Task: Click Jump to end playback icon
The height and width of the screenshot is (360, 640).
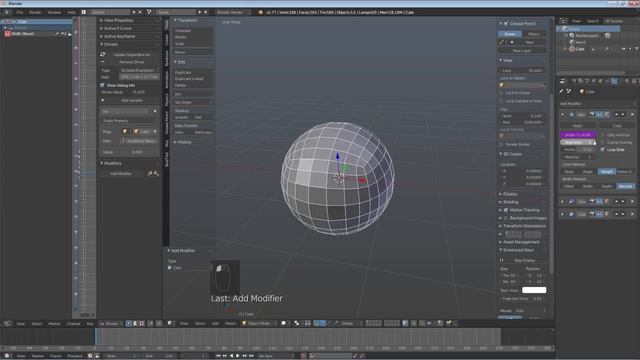Action: [251, 356]
